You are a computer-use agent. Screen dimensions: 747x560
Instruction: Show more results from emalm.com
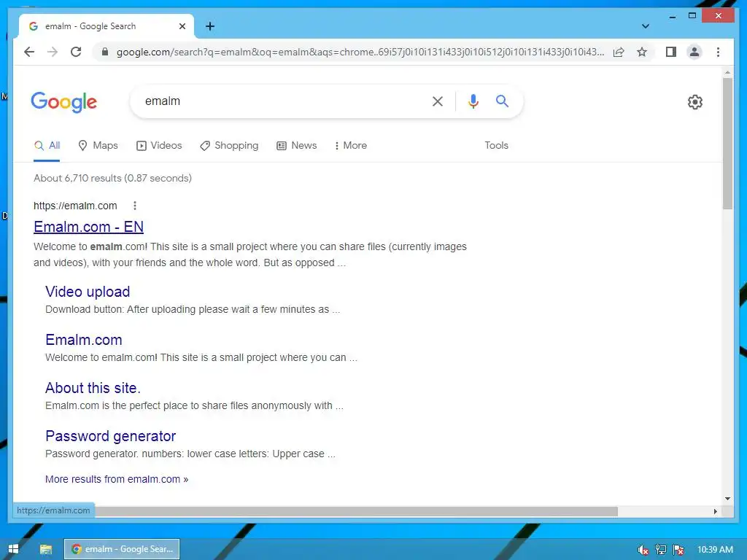pyautogui.click(x=117, y=479)
